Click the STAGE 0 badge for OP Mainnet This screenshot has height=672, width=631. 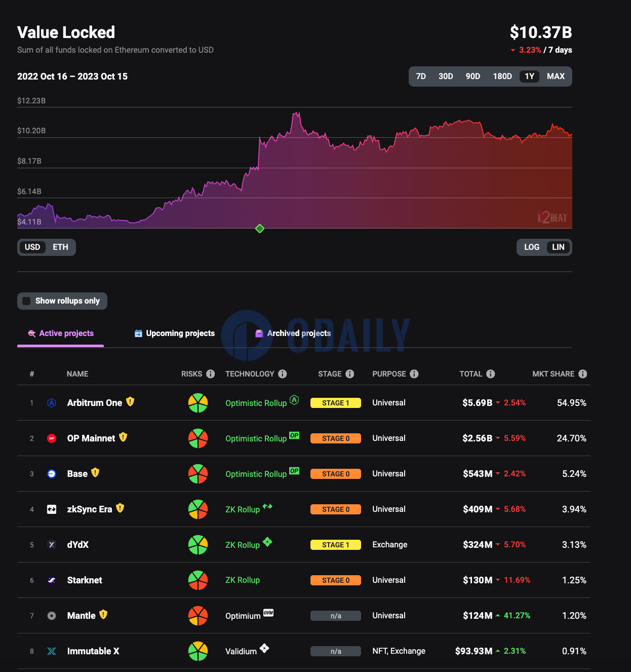point(336,438)
